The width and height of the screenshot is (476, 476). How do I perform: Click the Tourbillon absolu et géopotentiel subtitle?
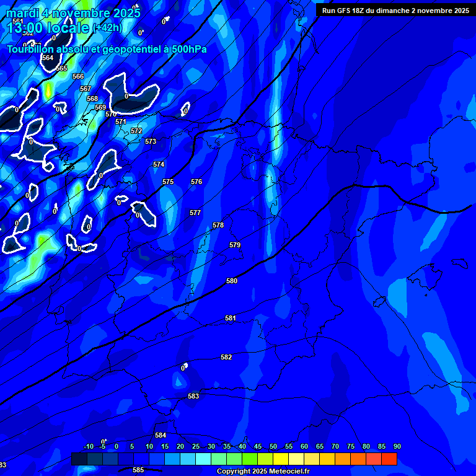[107, 50]
